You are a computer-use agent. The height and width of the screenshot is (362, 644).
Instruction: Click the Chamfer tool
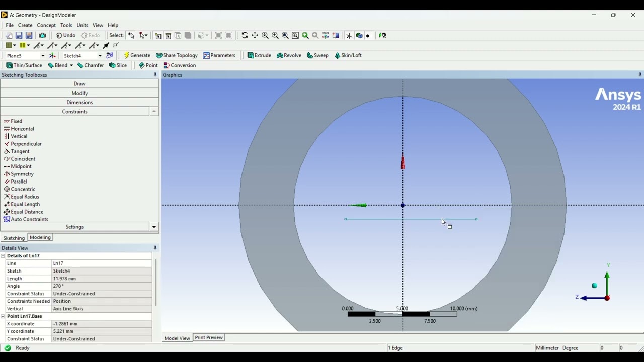(x=90, y=65)
